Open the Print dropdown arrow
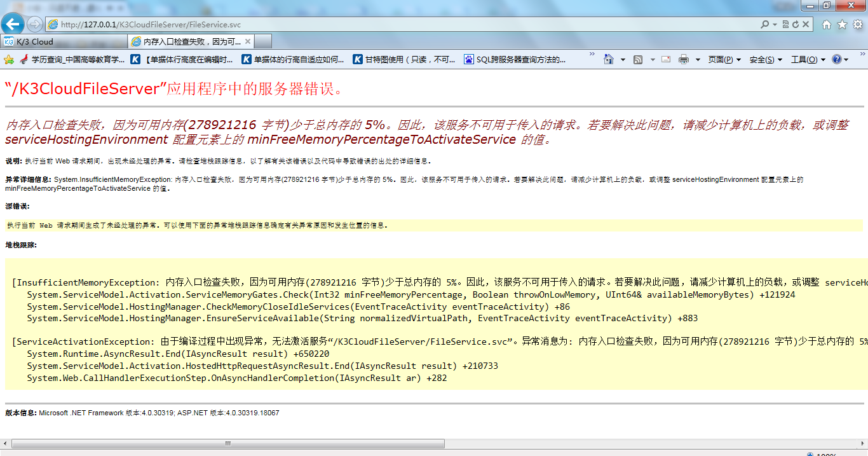This screenshot has width=868, height=456. pos(698,60)
